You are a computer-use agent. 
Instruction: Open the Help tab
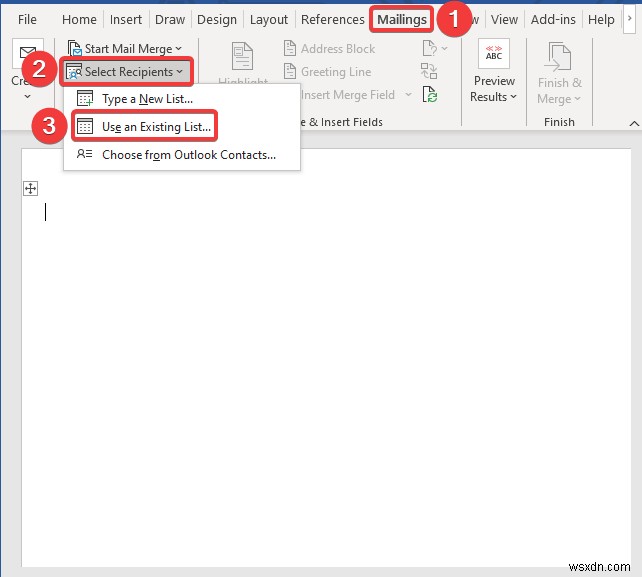click(601, 19)
